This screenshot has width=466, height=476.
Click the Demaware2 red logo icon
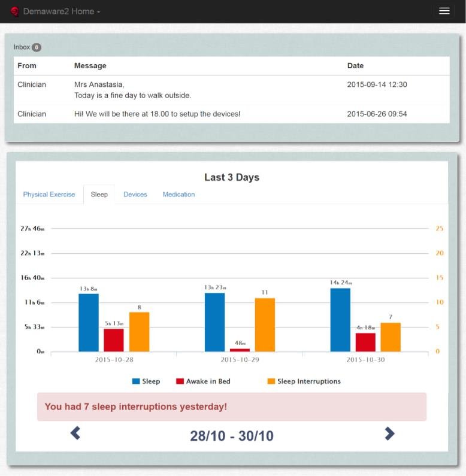pos(15,11)
